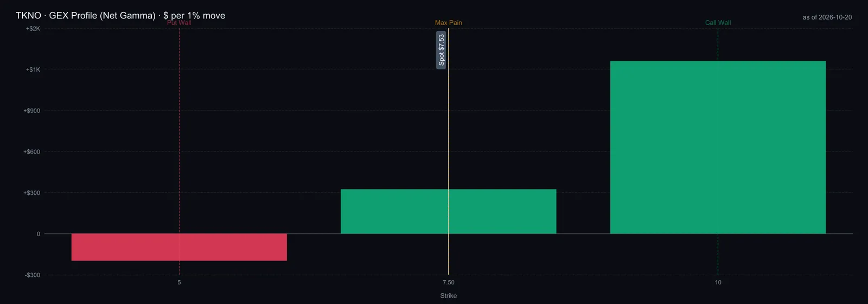Screen dimensions: 868x304
Task: Click the tall green bar at strike 10
Action: pyautogui.click(x=718, y=147)
